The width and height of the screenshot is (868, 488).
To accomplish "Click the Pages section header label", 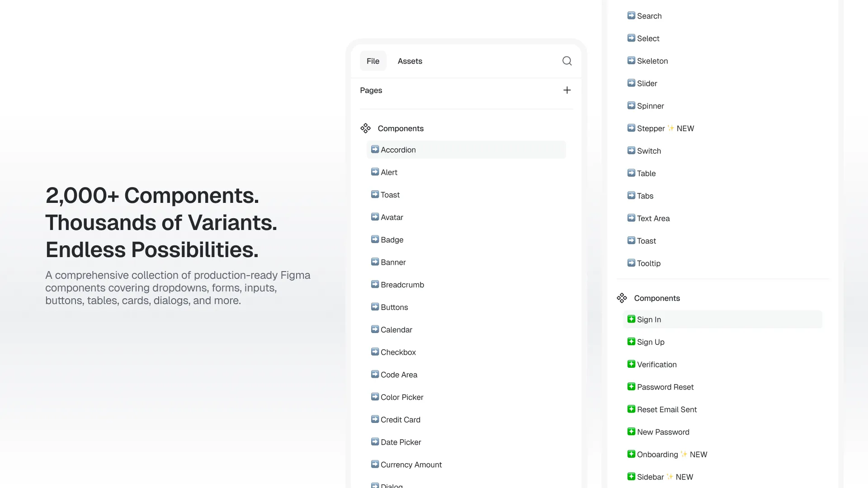I will click(x=371, y=90).
